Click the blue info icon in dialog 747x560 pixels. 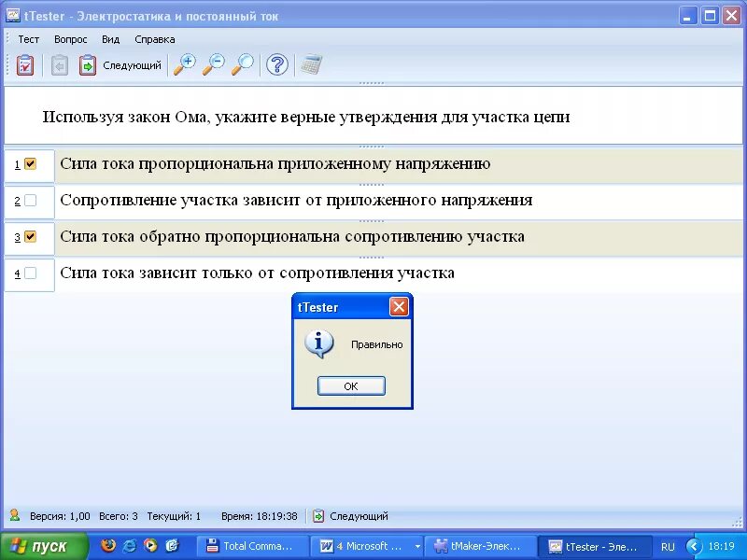pos(318,343)
